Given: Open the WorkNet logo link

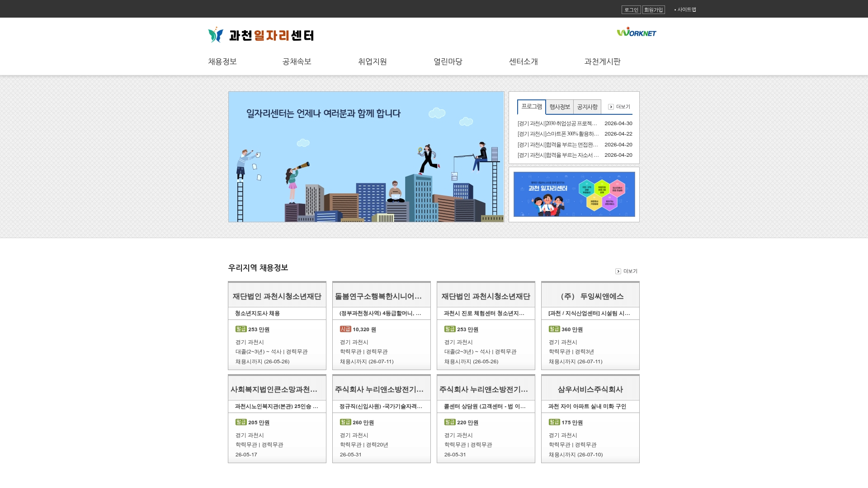Looking at the screenshot, I should pos(637,32).
